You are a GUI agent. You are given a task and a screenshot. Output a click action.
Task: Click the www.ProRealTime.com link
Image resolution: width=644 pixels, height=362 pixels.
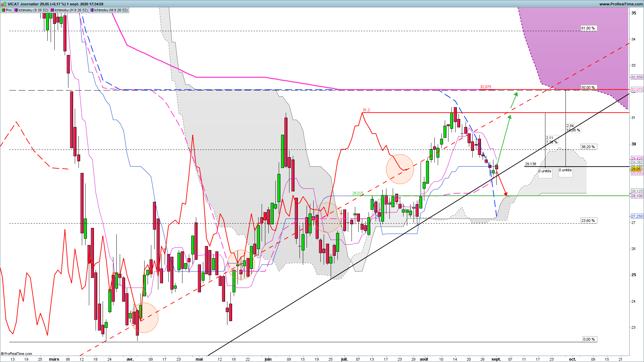[621, 4]
